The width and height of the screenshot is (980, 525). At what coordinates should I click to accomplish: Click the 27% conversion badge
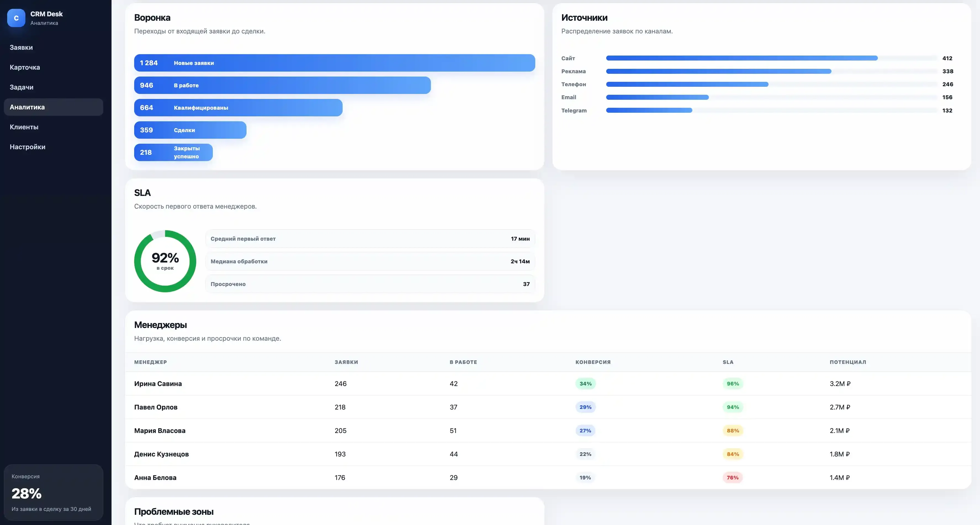585,431
